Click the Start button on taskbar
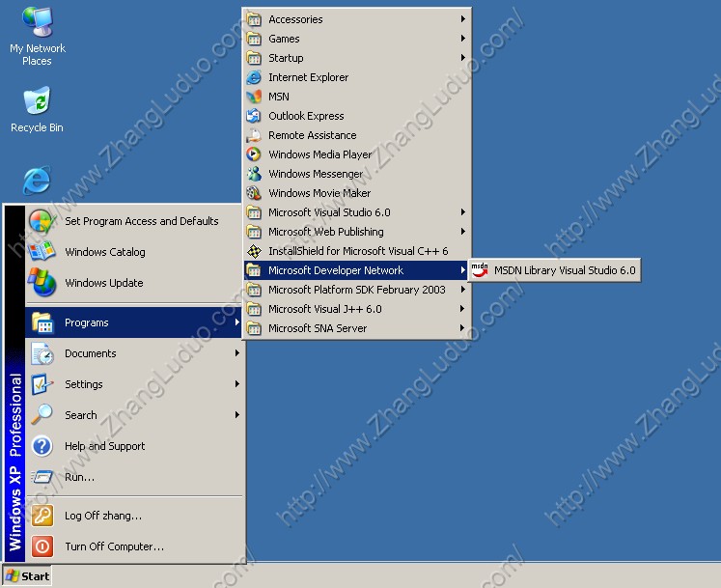The width and height of the screenshot is (721, 588). coord(27,576)
